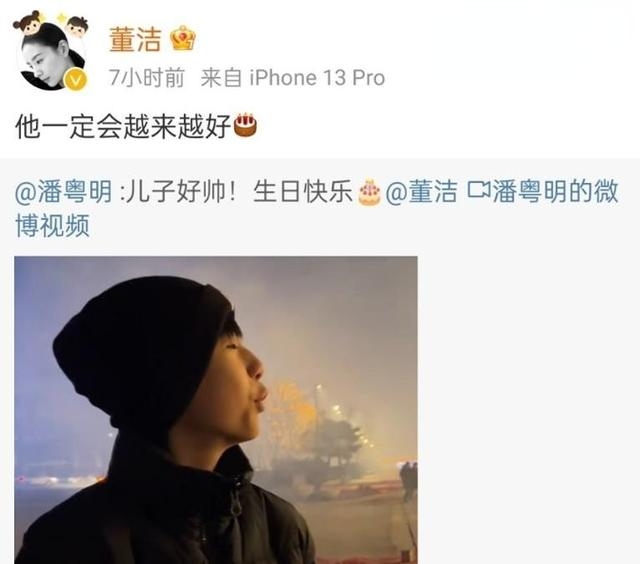The height and width of the screenshot is (564, 640).
Task: Click the cake emoji after 生日快乐
Action: (x=369, y=192)
